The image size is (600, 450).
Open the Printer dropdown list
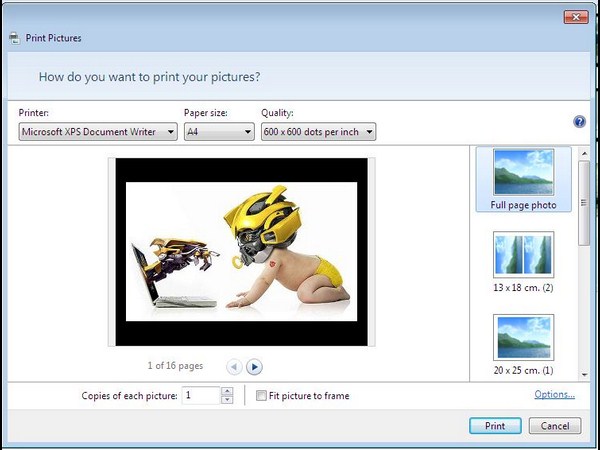(98, 132)
